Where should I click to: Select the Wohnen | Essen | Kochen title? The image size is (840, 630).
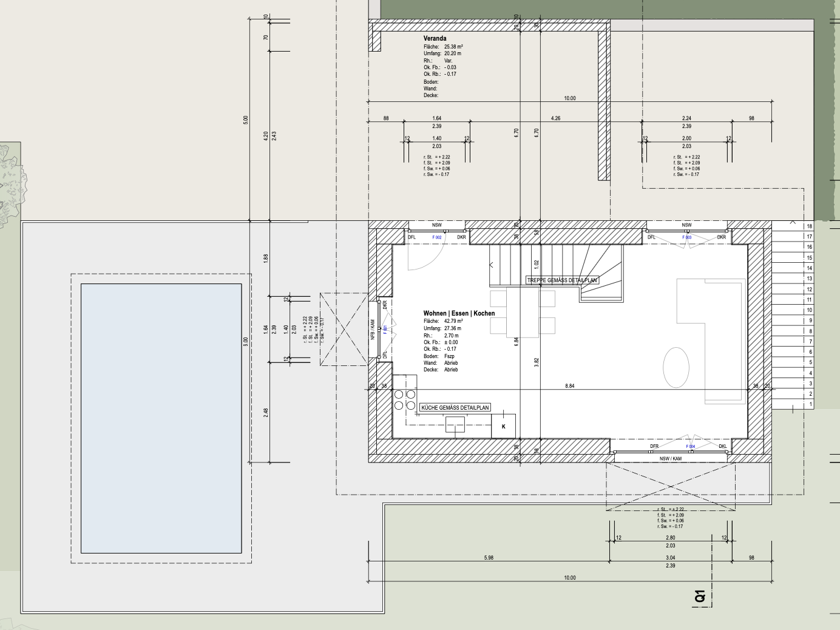point(459,313)
